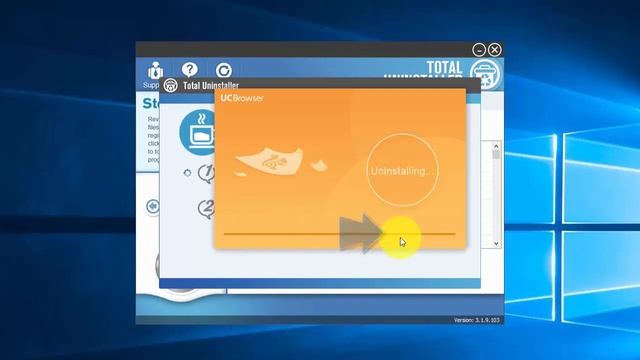
Task: Click the scrollbar up arrow
Action: 496,146
